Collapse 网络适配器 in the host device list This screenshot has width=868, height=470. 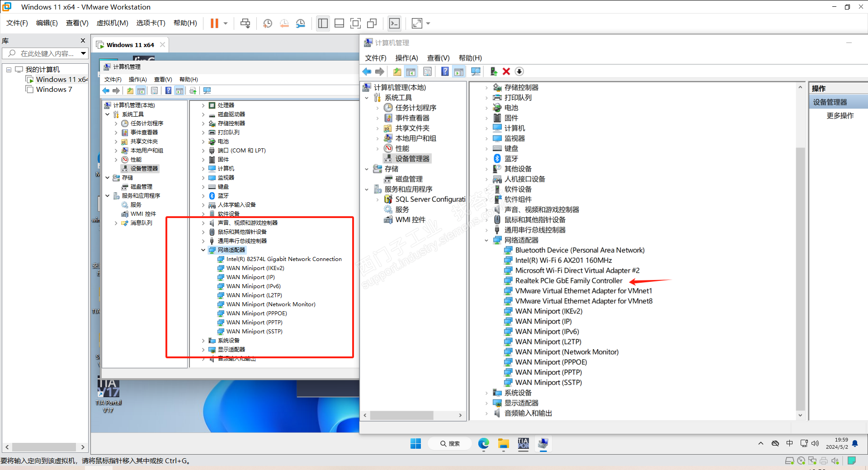click(486, 240)
